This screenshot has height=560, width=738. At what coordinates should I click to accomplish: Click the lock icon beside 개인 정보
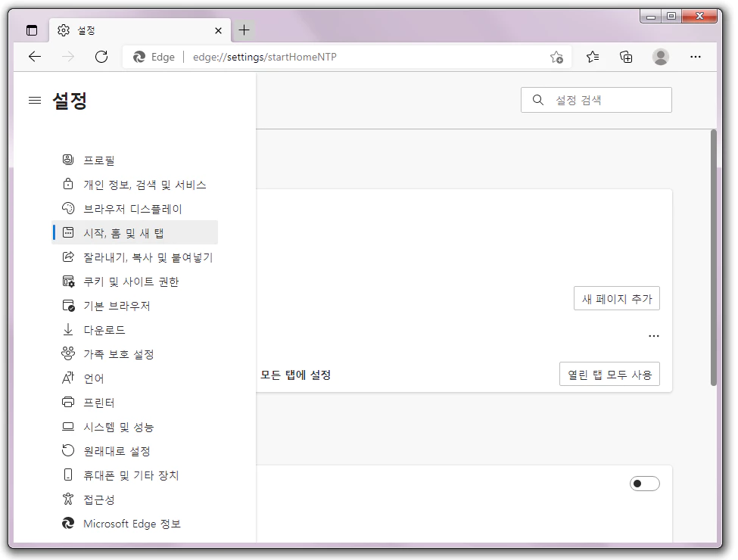[68, 184]
